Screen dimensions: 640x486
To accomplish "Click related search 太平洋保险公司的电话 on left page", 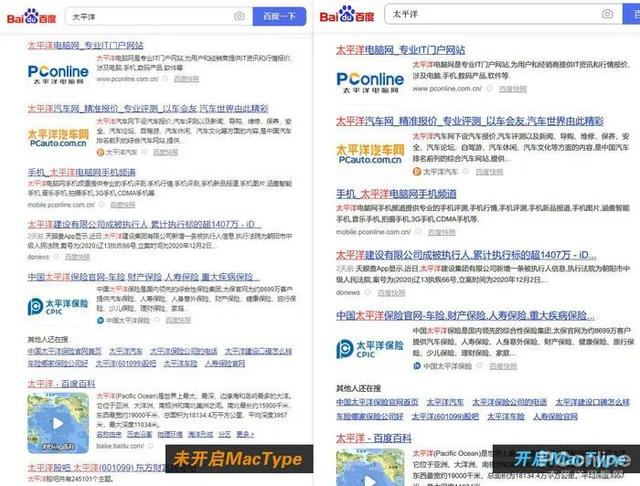I will click(x=184, y=351).
